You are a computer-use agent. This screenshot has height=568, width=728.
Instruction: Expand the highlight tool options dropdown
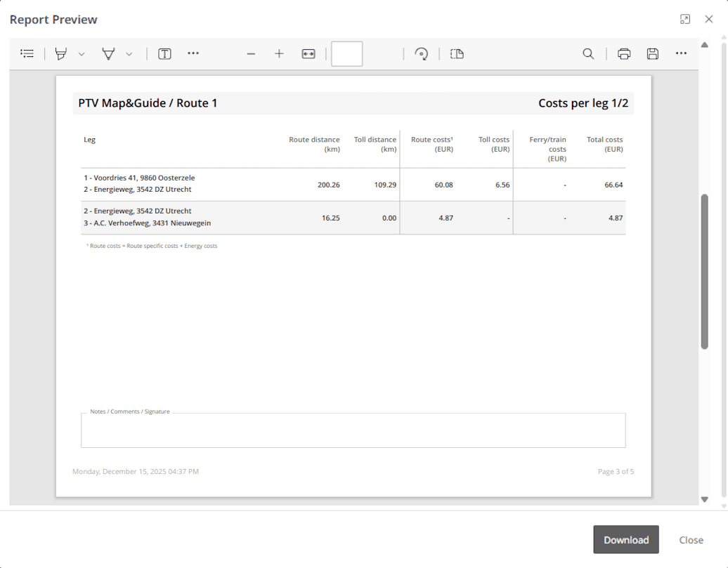click(82, 54)
